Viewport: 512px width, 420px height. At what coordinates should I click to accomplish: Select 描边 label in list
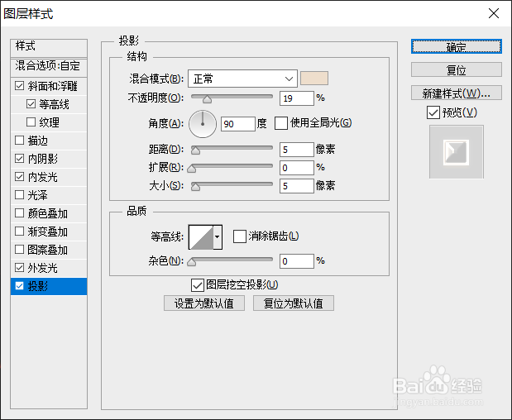point(37,141)
